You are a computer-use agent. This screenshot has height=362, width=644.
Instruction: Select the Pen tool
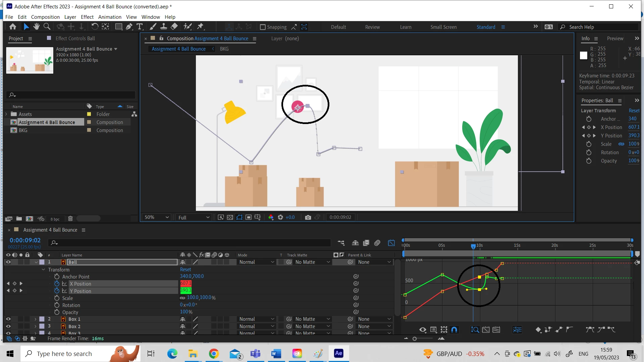coord(129,26)
